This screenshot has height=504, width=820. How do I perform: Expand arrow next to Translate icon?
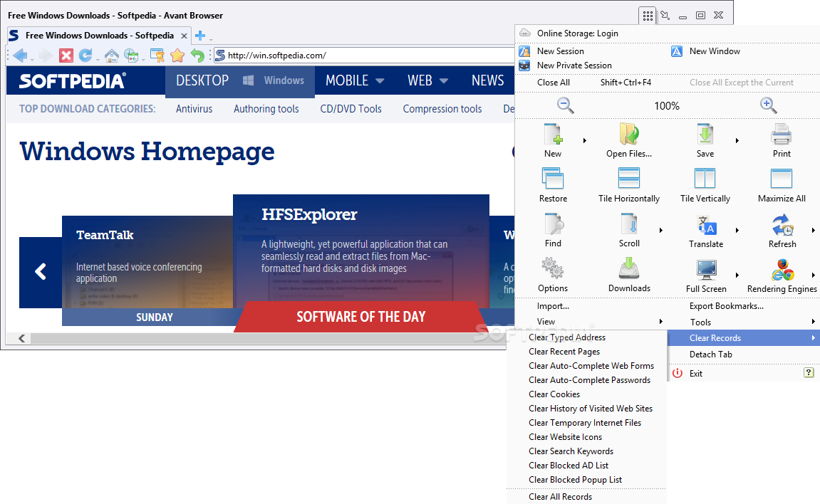[x=737, y=231]
